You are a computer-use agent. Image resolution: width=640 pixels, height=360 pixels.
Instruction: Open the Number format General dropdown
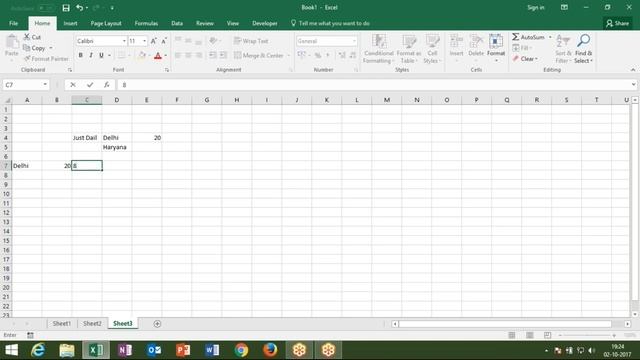[353, 41]
